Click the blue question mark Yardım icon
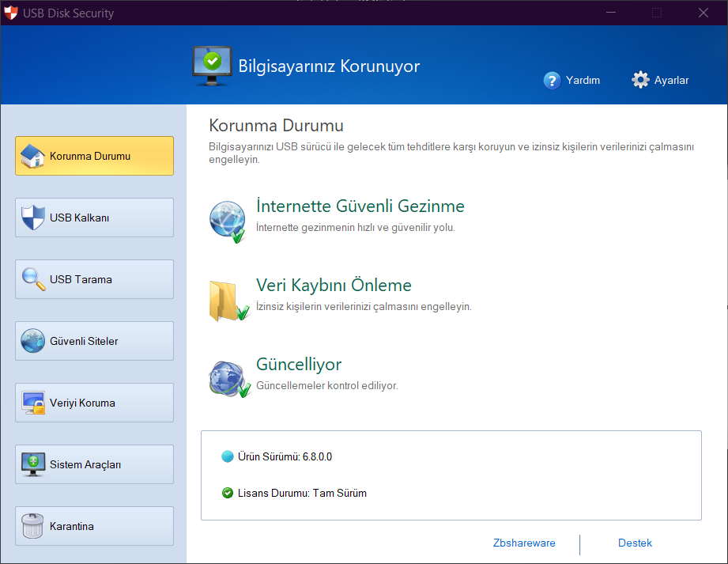 point(552,80)
